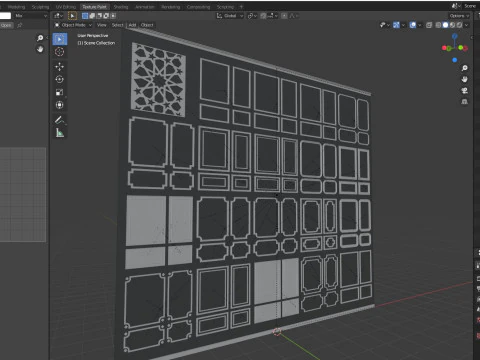Expand the sidebar with the small arrow tab

[x=471, y=38]
